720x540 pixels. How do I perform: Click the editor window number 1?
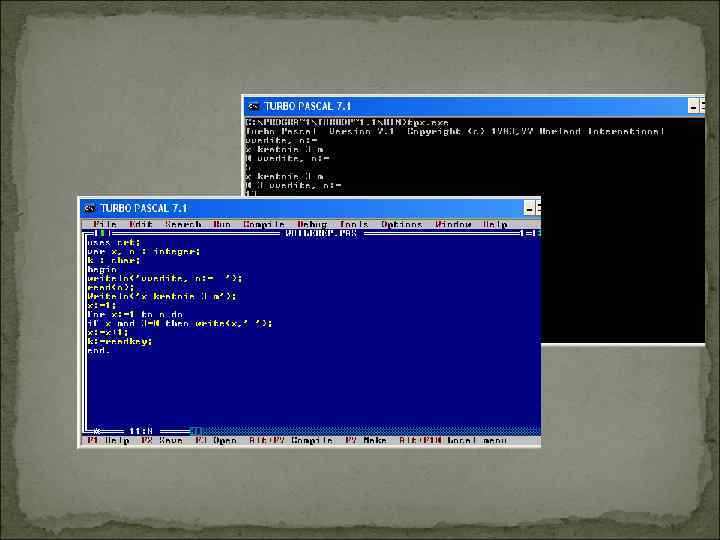pyautogui.click(x=522, y=233)
